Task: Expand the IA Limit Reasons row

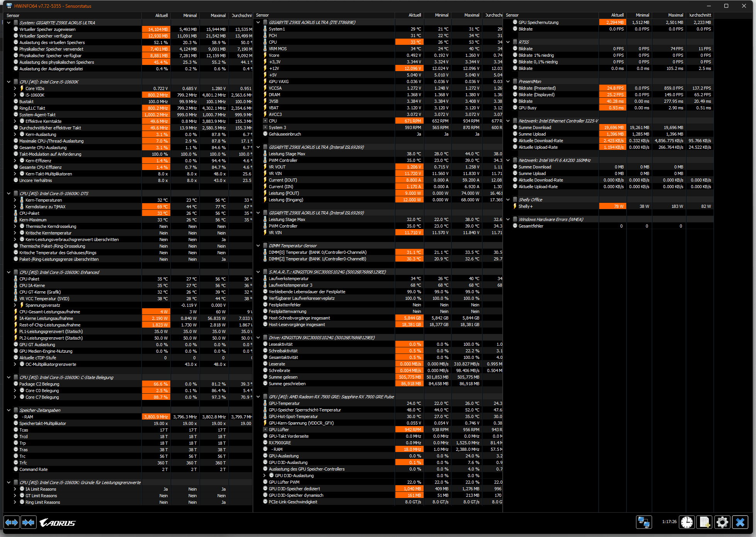Action: pos(15,489)
